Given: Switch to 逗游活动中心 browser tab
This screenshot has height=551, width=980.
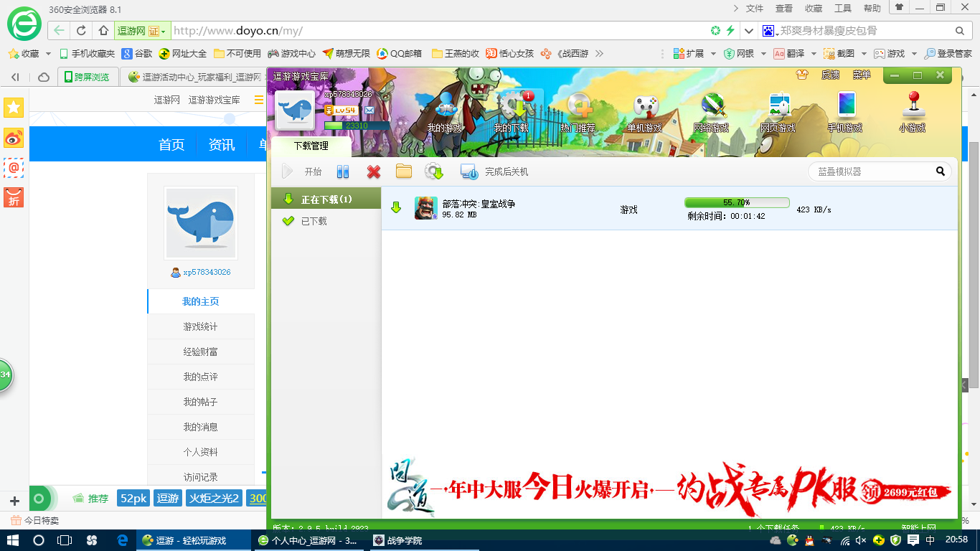Looking at the screenshot, I should [x=194, y=77].
